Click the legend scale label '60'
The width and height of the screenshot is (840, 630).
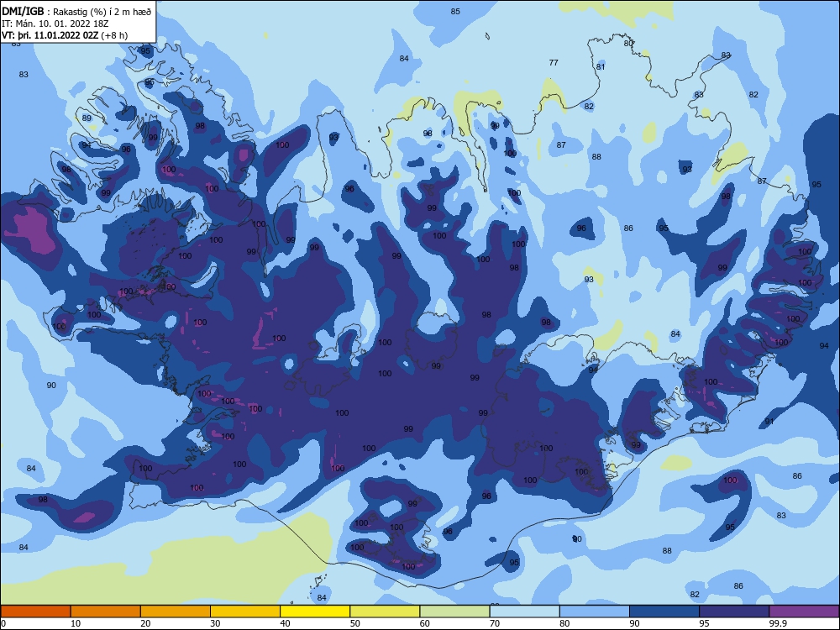[x=425, y=623]
